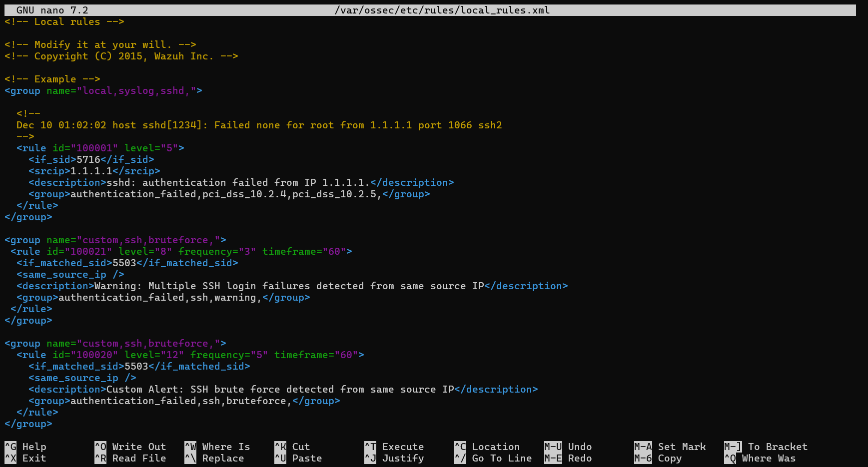Click the ^O Write Out shortcut
Screen dimensions: 868x467
point(130,447)
